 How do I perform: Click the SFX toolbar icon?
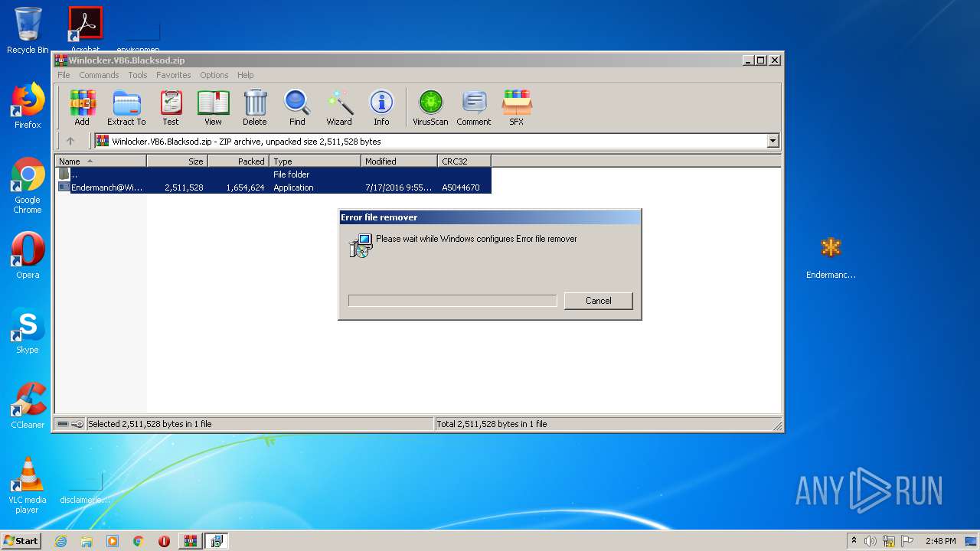pos(517,107)
